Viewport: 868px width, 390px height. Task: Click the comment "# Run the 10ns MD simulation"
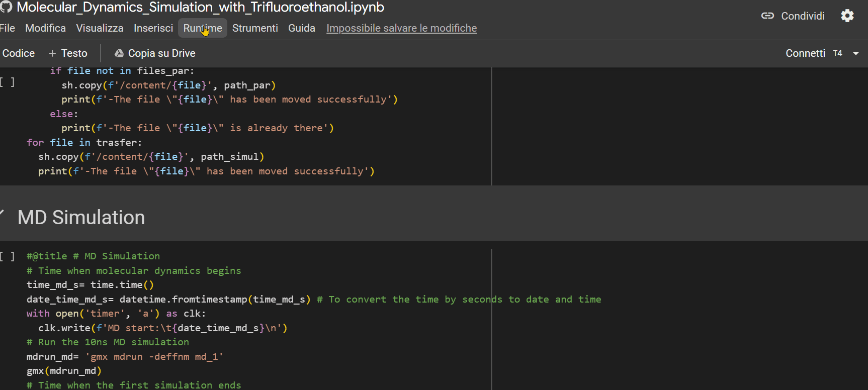tap(108, 342)
